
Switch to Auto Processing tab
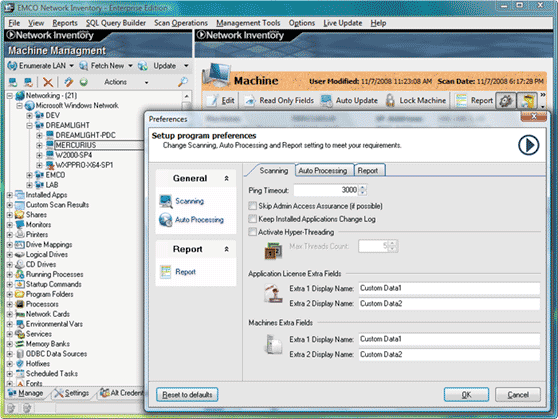(323, 171)
